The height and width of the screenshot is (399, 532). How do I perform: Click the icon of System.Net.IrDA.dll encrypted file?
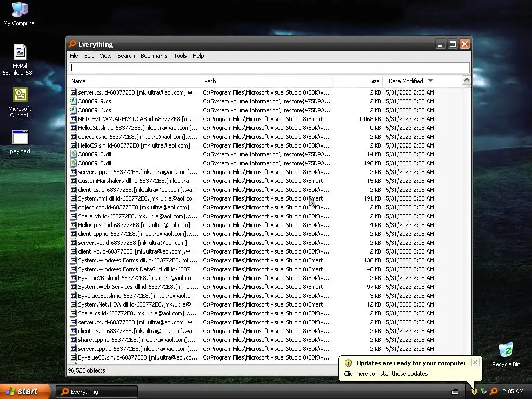pyautogui.click(x=73, y=304)
